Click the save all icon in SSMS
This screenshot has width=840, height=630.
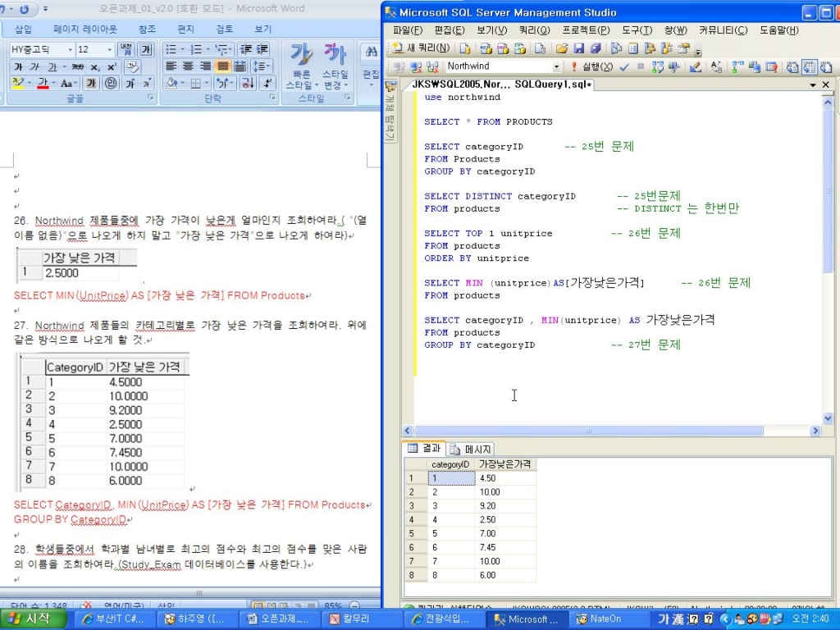coord(596,48)
